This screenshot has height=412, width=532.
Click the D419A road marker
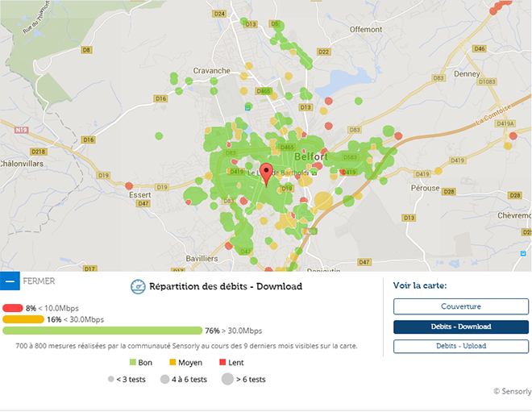click(x=505, y=123)
